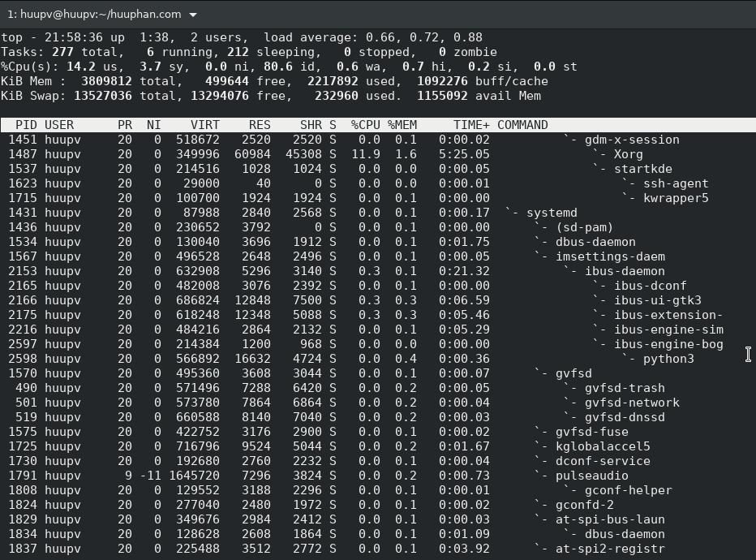Image resolution: width=756 pixels, height=560 pixels.
Task: Click PID 1487 in the process list
Action: click(23, 154)
